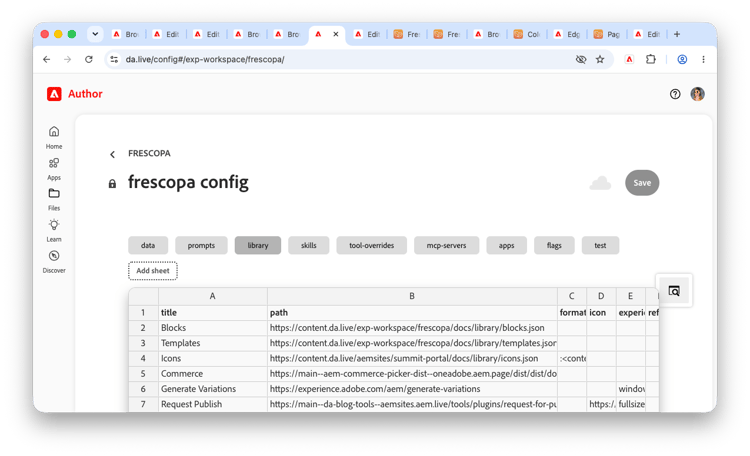This screenshot has width=750, height=456.
Task: Switch to the Pag browser tab
Action: coord(607,34)
